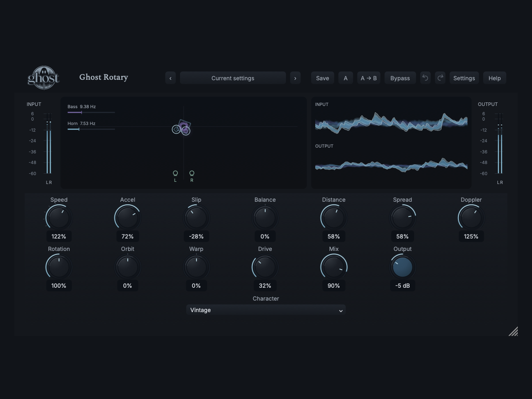Click the INPUT level meter
Screen dimensions: 532x399
pos(49,144)
